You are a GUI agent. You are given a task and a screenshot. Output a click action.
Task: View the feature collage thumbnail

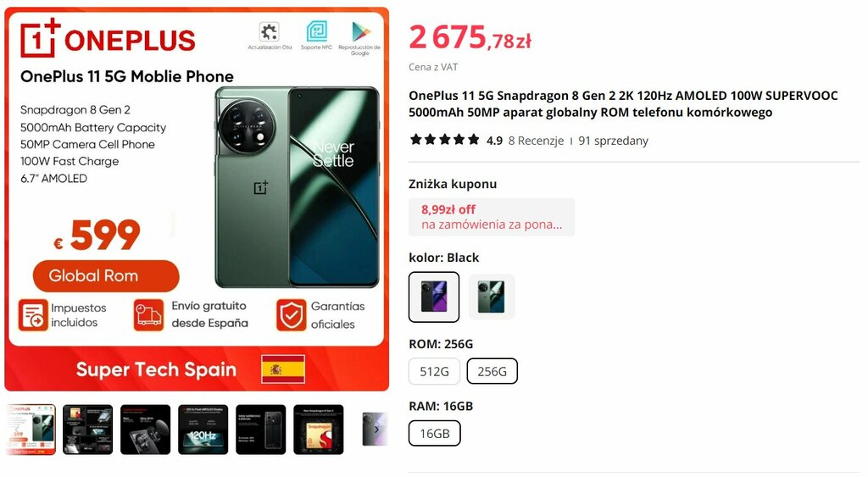(88, 430)
